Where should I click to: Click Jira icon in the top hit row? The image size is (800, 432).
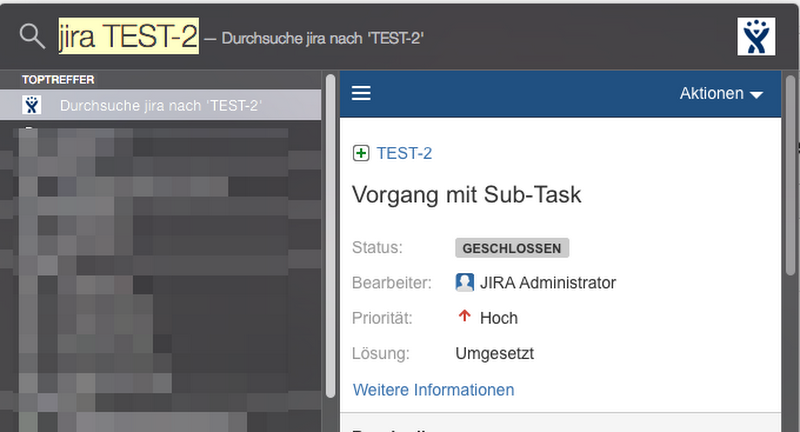pos(32,105)
